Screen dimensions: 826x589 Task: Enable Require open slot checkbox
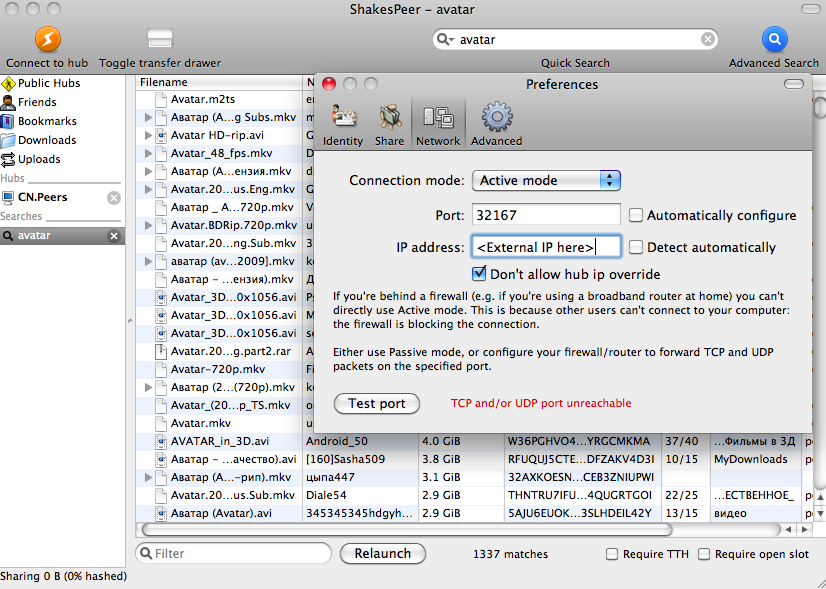point(704,554)
